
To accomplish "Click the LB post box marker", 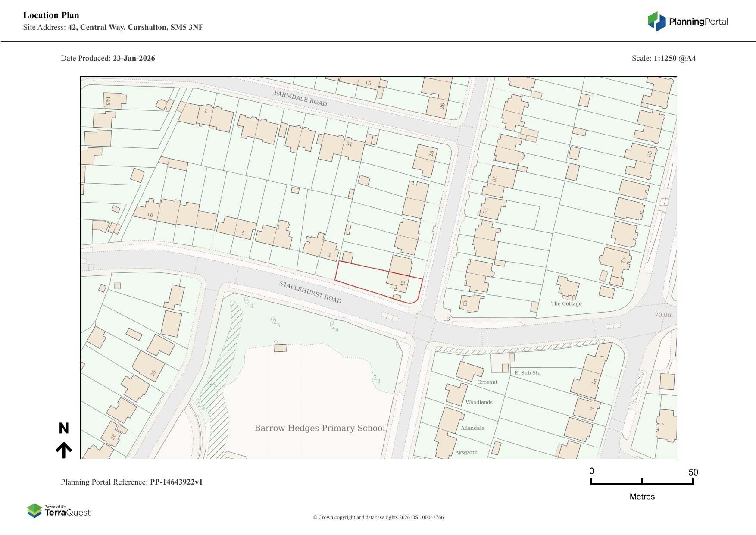I will coord(446,319).
